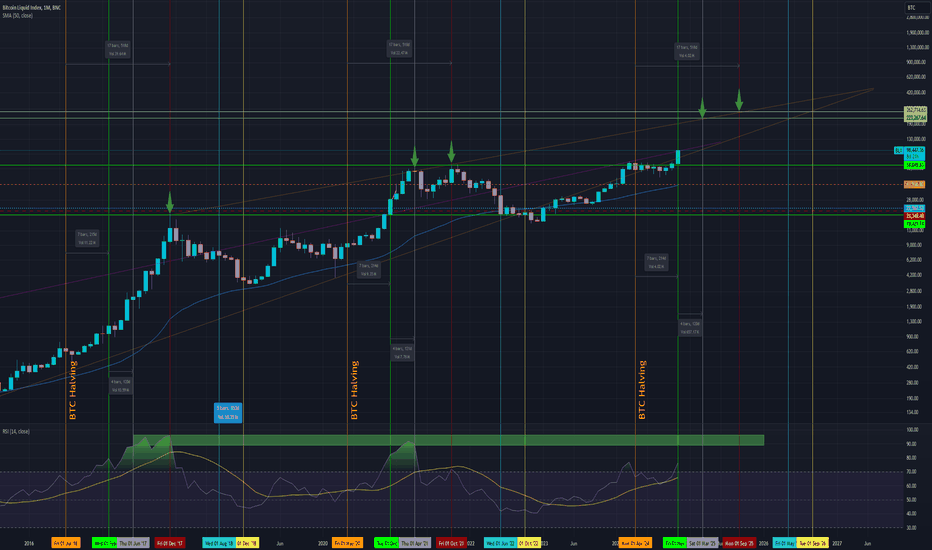Click the '01 Oct '22' yellow date label

pyautogui.click(x=528, y=543)
